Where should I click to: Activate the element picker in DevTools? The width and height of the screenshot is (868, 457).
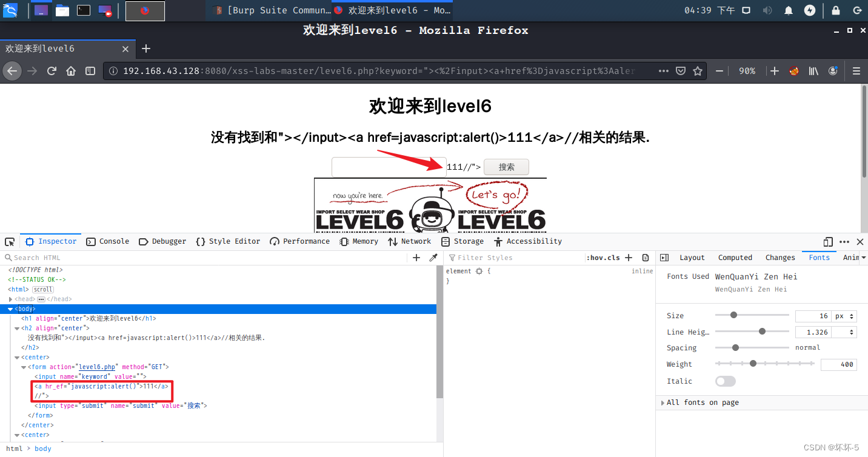(x=10, y=241)
